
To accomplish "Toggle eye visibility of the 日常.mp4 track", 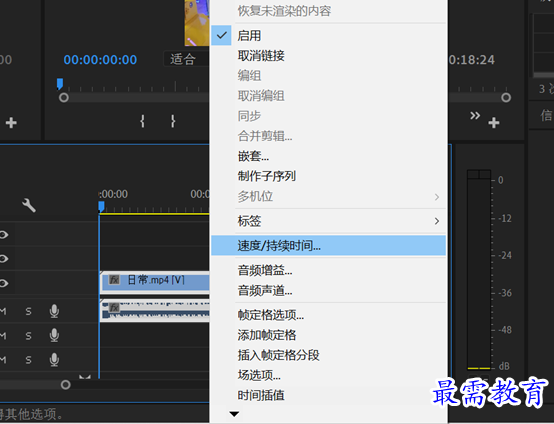I will tap(4, 283).
